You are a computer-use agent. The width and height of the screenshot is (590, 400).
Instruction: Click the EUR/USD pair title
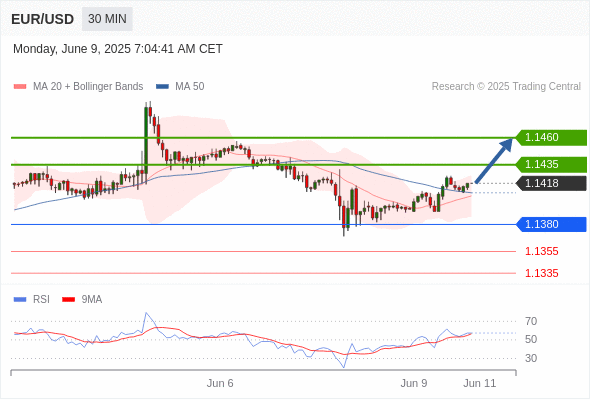[43, 19]
